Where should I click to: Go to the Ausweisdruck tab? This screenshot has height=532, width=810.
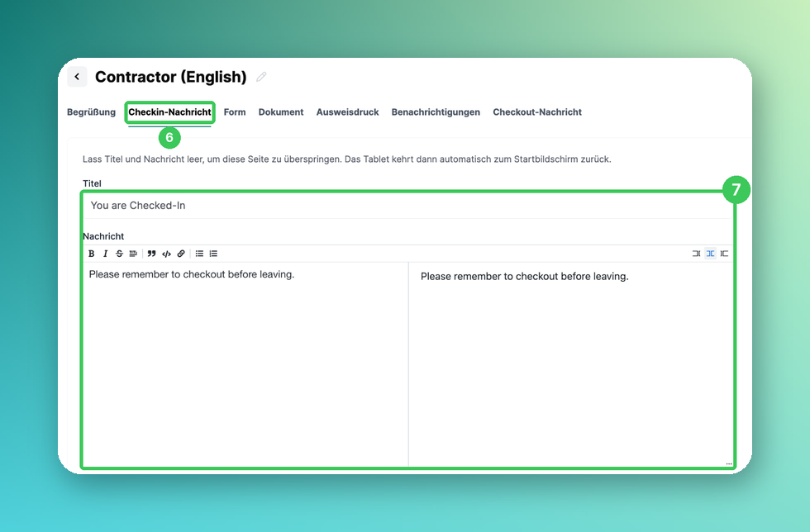pos(348,112)
